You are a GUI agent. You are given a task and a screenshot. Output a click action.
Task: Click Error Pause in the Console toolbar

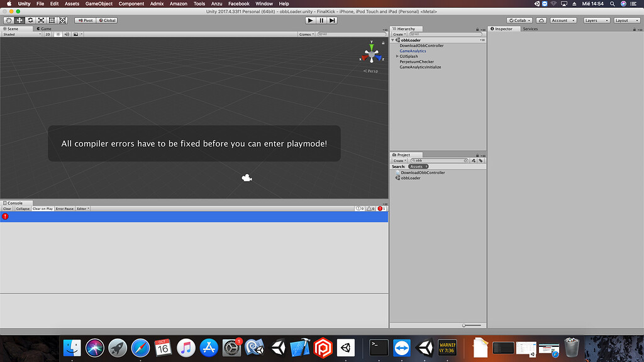[65, 208]
